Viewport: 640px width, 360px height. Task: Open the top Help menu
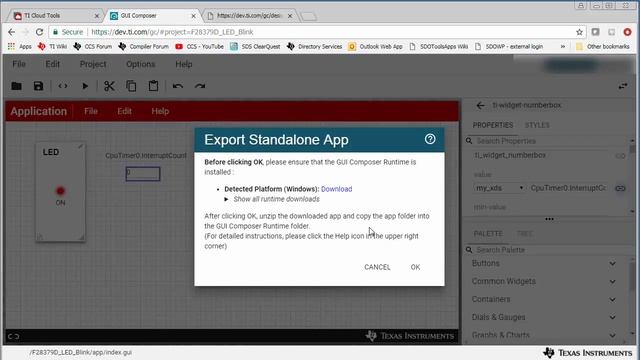(x=184, y=64)
